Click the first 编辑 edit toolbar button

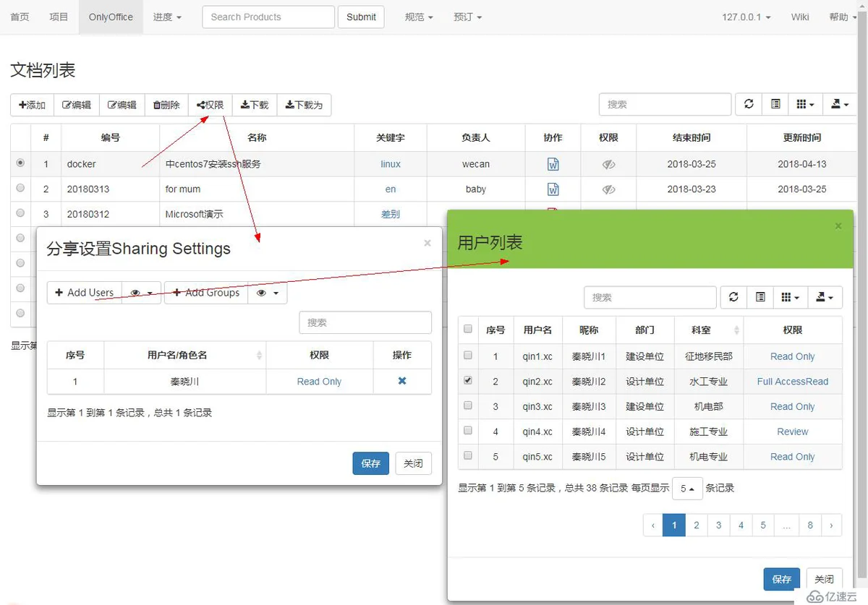coord(76,105)
